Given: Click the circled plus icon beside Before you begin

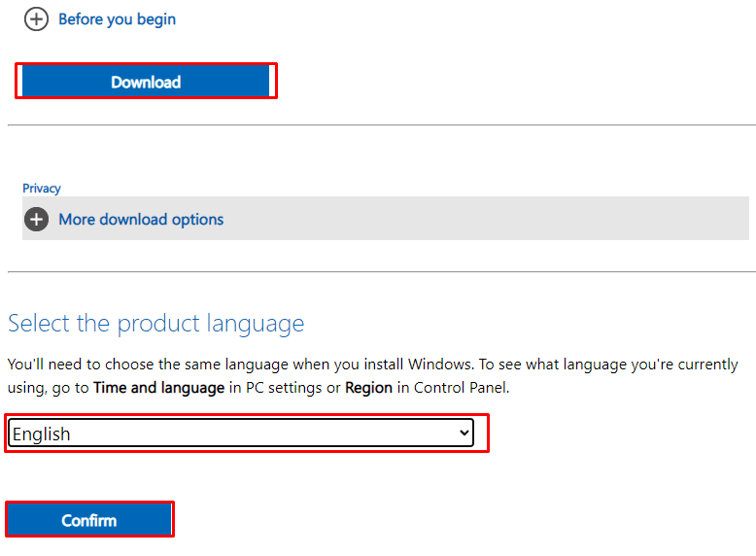Looking at the screenshot, I should coord(36,19).
